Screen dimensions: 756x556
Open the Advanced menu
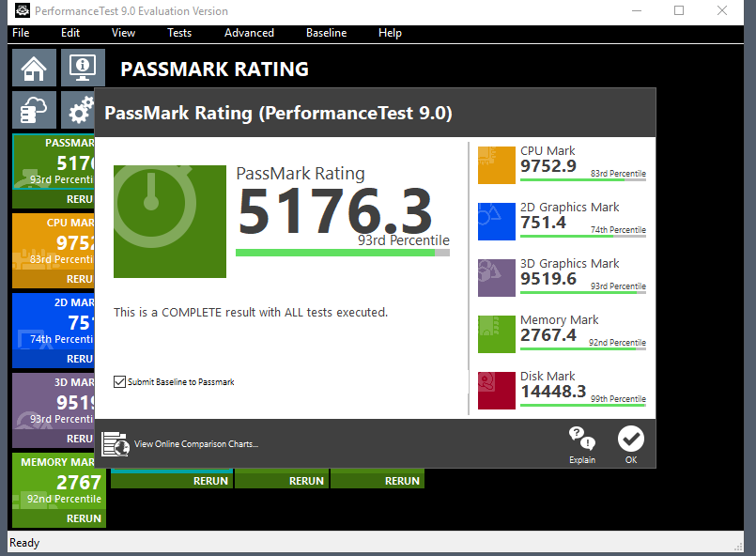pos(249,33)
